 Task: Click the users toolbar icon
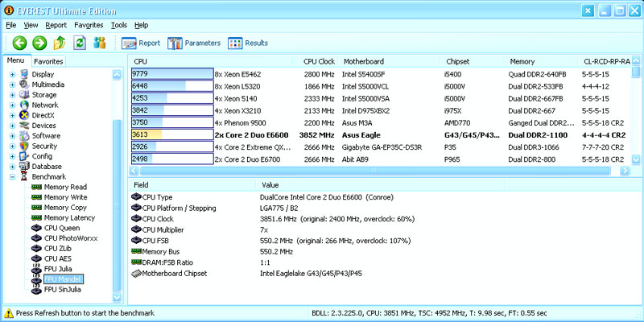tap(99, 43)
